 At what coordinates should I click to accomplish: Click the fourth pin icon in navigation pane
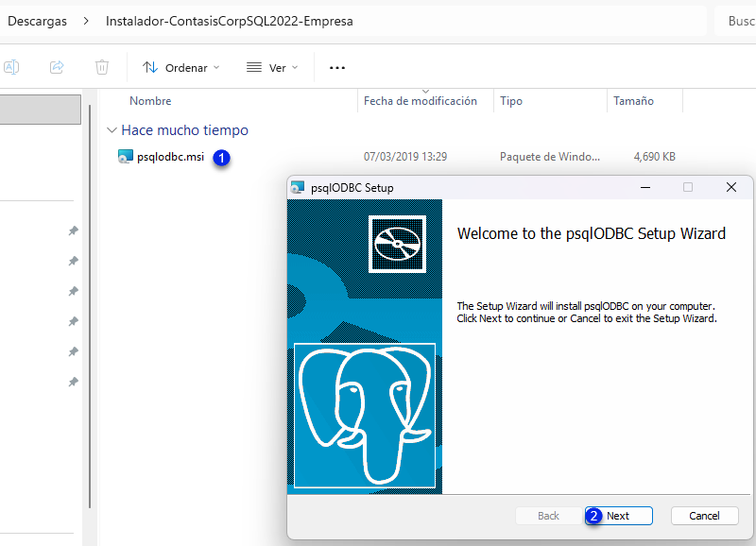tap(74, 321)
